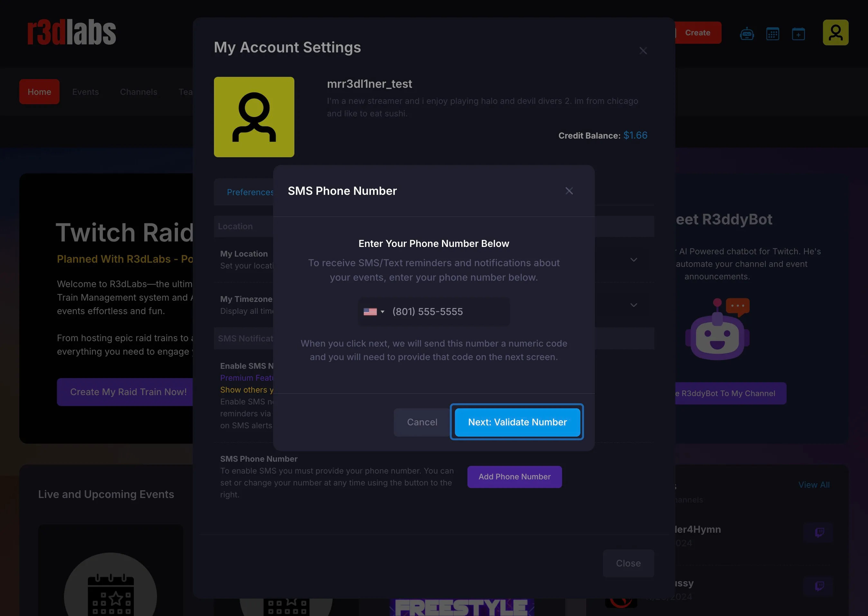This screenshot has width=868, height=616.
Task: Expand the My Timezone setting chevron
Action: point(633,305)
